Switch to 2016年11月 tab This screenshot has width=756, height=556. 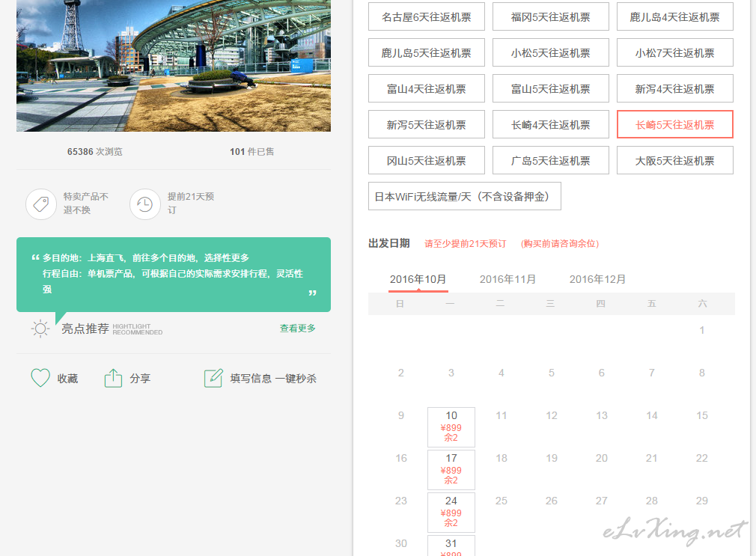click(x=507, y=280)
